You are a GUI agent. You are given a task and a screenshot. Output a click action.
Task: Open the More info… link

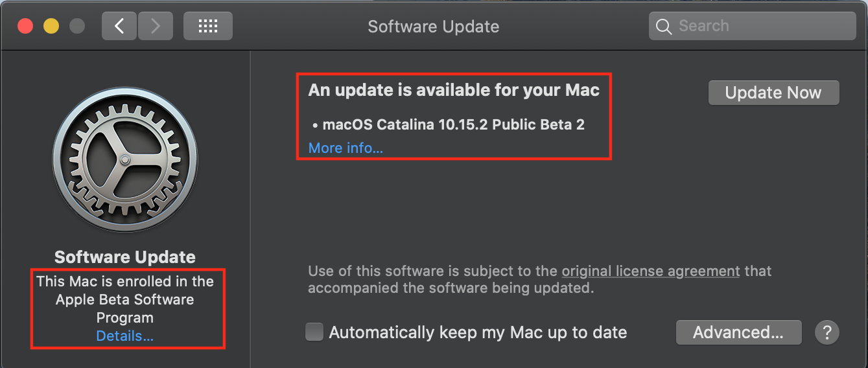coord(346,148)
